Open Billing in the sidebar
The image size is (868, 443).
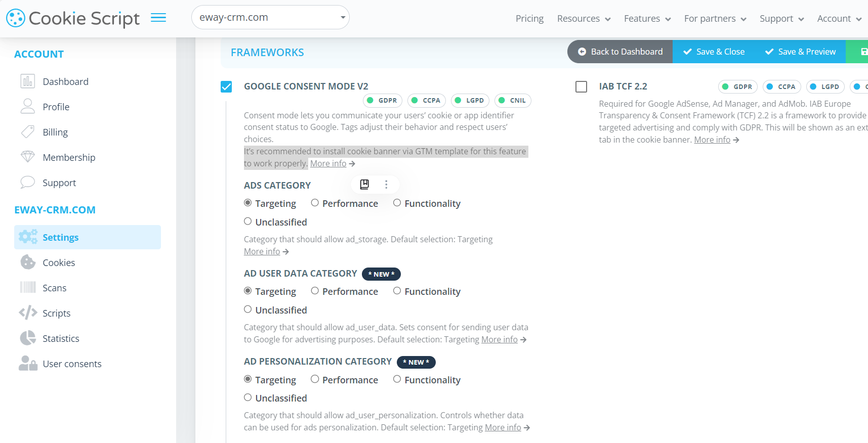(55, 132)
